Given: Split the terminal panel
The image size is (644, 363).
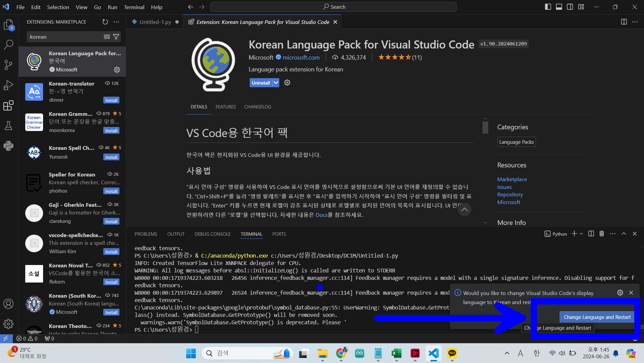Looking at the screenshot, I should coord(591,234).
